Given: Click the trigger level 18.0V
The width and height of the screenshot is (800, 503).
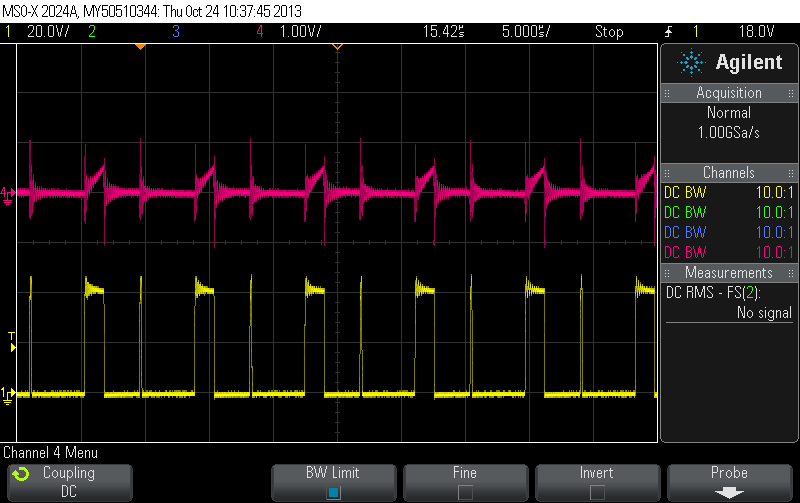Looking at the screenshot, I should pos(757,32).
